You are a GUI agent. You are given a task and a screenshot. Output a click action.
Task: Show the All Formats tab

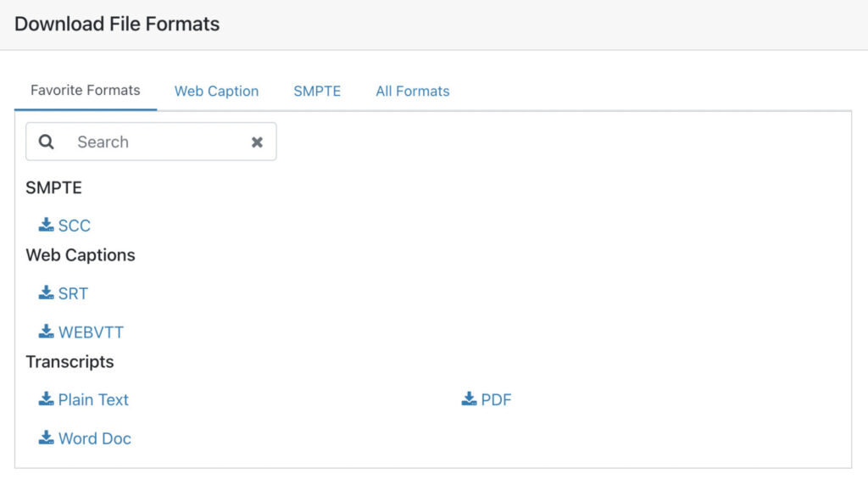(413, 91)
